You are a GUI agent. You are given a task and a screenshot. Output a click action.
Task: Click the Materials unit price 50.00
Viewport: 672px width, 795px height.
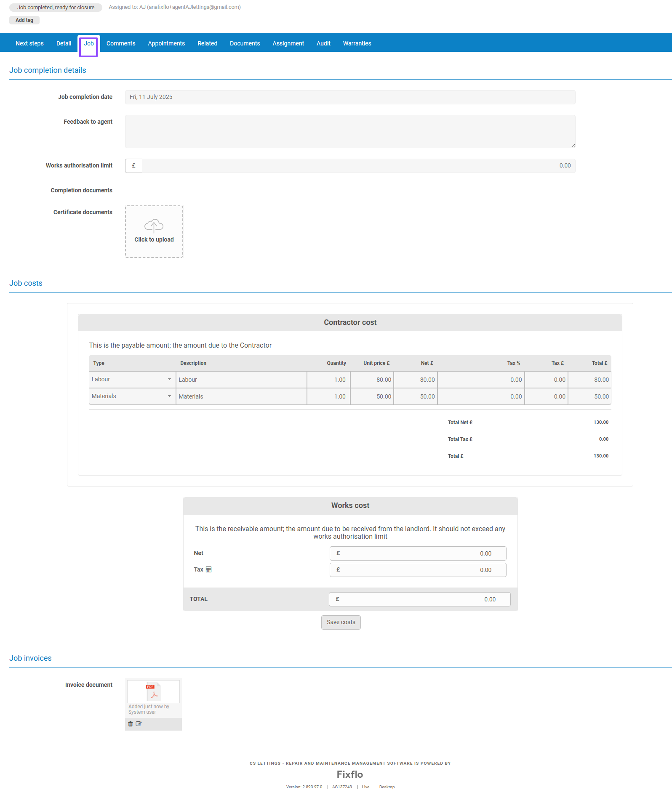point(372,396)
